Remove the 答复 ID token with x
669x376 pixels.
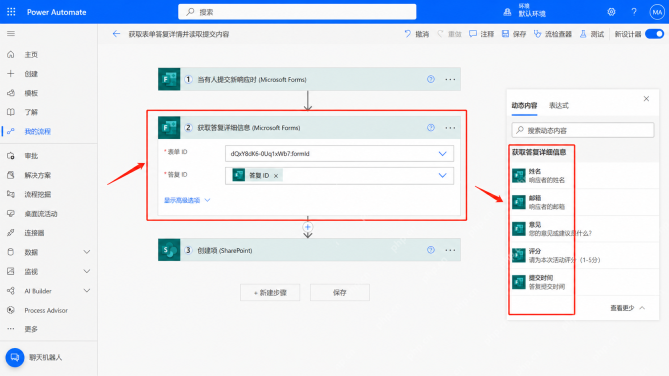pyautogui.click(x=276, y=176)
